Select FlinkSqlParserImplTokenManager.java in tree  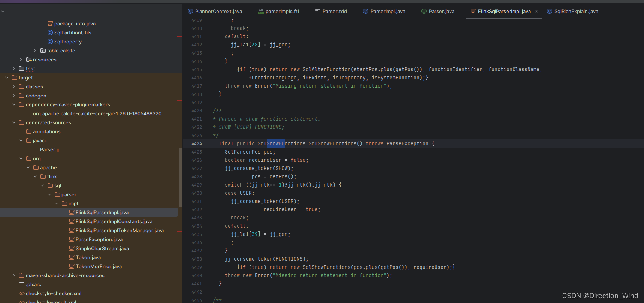point(120,230)
